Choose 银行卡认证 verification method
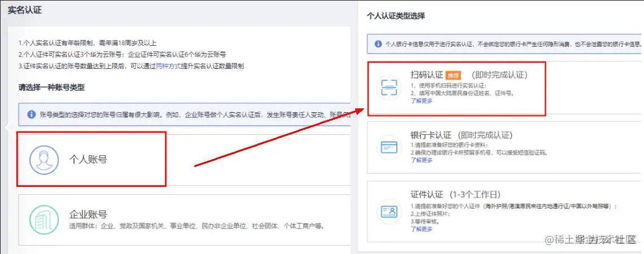The image size is (644, 254). (x=505, y=147)
